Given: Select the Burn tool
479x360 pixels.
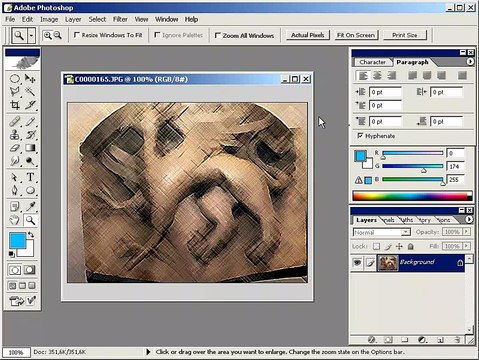Looking at the screenshot, I should [x=30, y=161].
